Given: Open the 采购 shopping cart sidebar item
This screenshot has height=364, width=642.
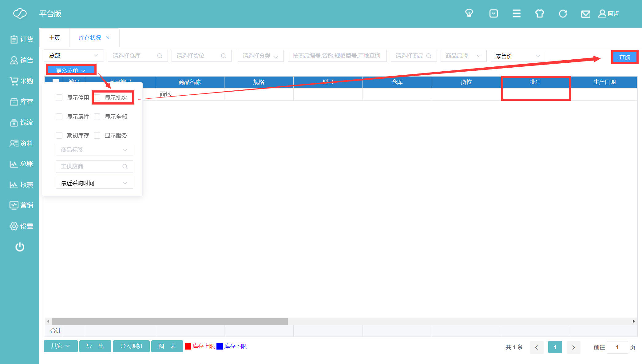Looking at the screenshot, I should point(22,81).
